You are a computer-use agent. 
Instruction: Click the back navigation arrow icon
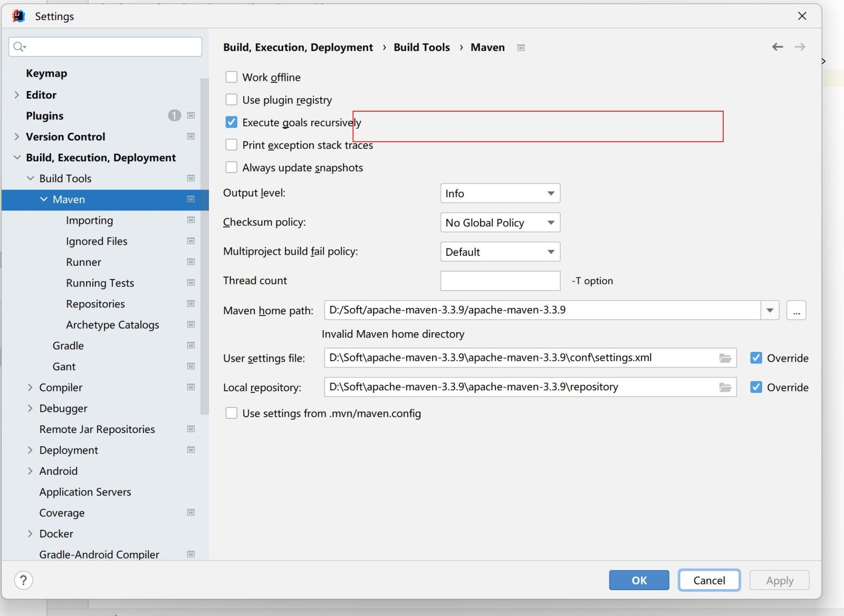(777, 47)
